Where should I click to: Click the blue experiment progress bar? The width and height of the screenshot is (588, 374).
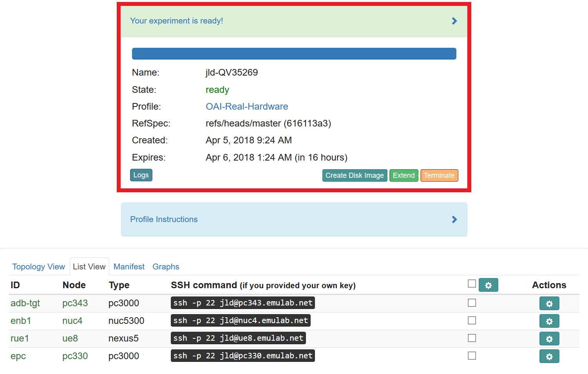coord(294,54)
